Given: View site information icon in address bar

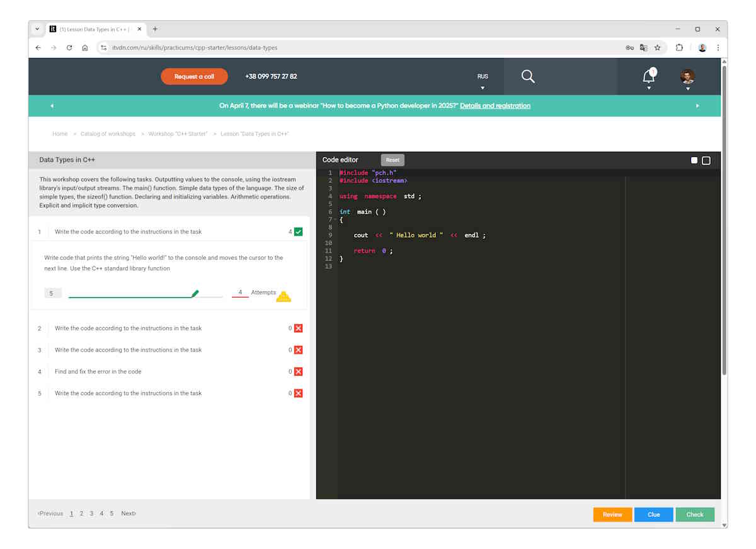Looking at the screenshot, I should [x=104, y=48].
